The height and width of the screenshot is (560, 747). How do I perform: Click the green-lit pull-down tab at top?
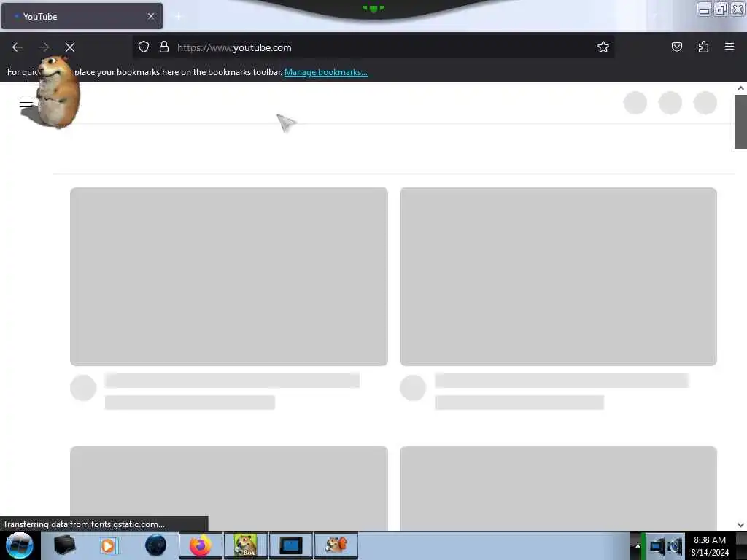pos(373,9)
